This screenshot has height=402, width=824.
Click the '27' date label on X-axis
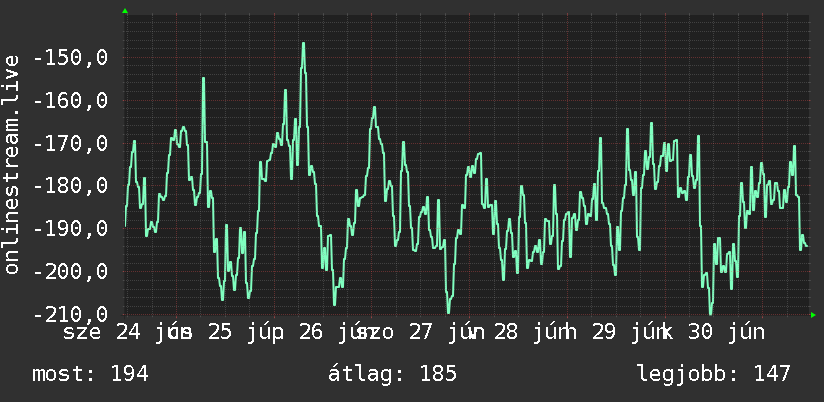tap(420, 332)
